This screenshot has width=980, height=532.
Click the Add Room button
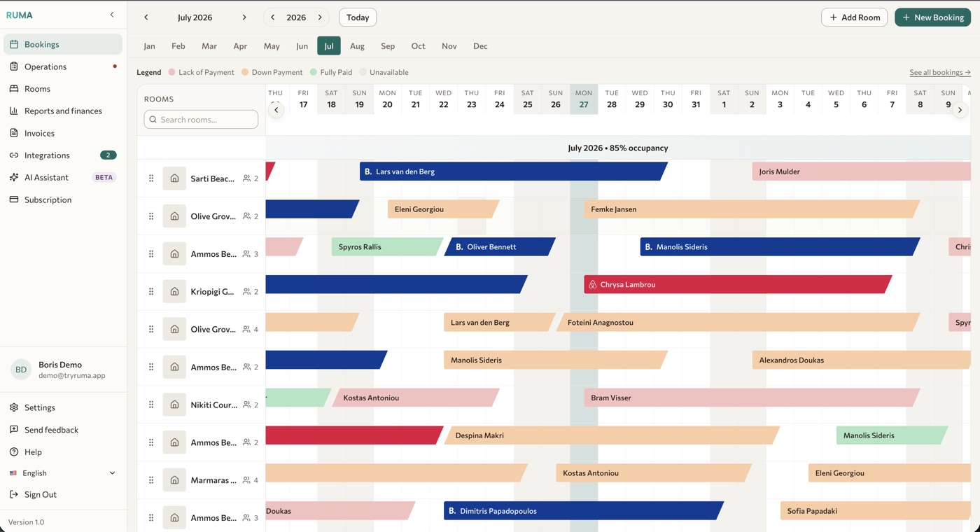click(x=854, y=17)
